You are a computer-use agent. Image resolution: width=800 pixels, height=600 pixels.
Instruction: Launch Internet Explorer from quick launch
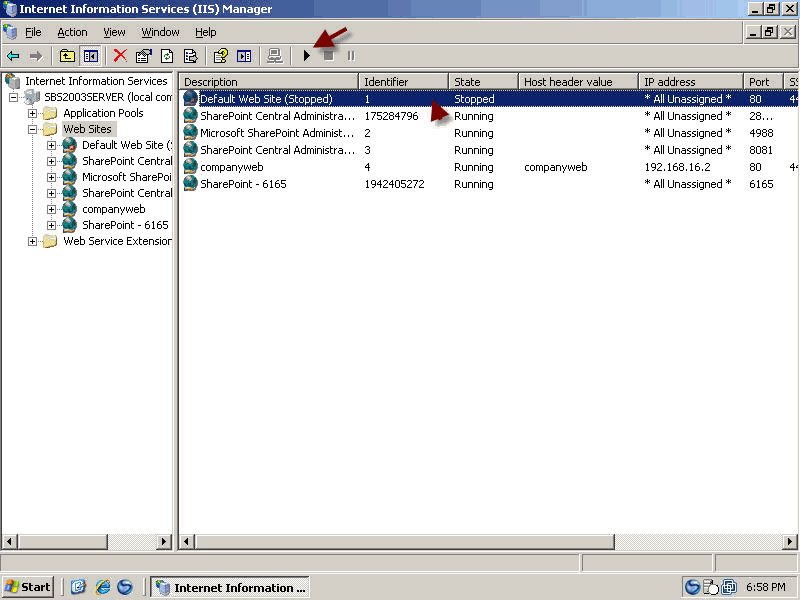102,587
